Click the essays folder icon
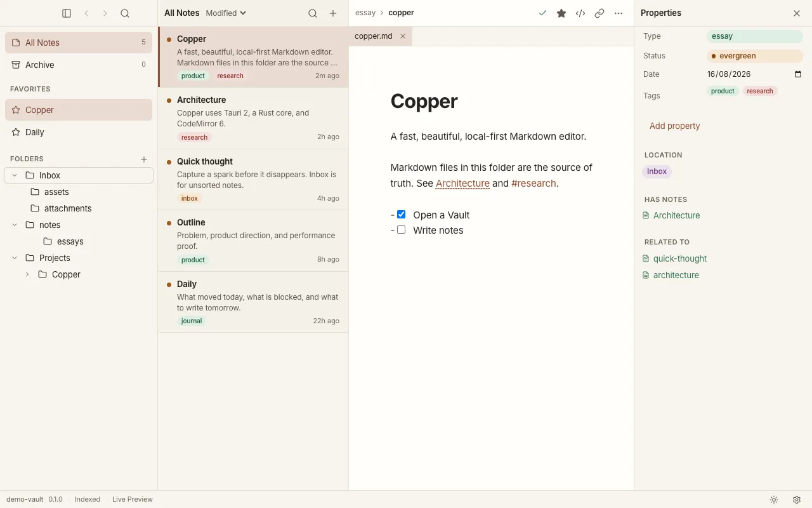The height and width of the screenshot is (508, 812). coord(48,241)
